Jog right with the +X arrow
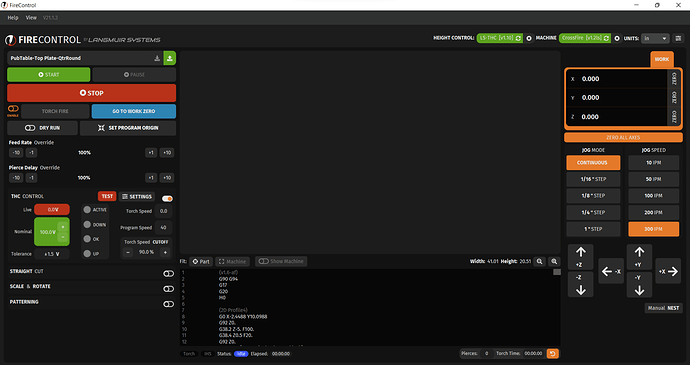Screen dimensions: 690x365 pos(668,272)
